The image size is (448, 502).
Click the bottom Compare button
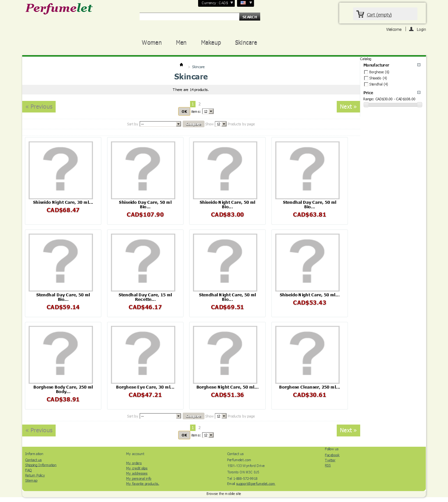194,416
